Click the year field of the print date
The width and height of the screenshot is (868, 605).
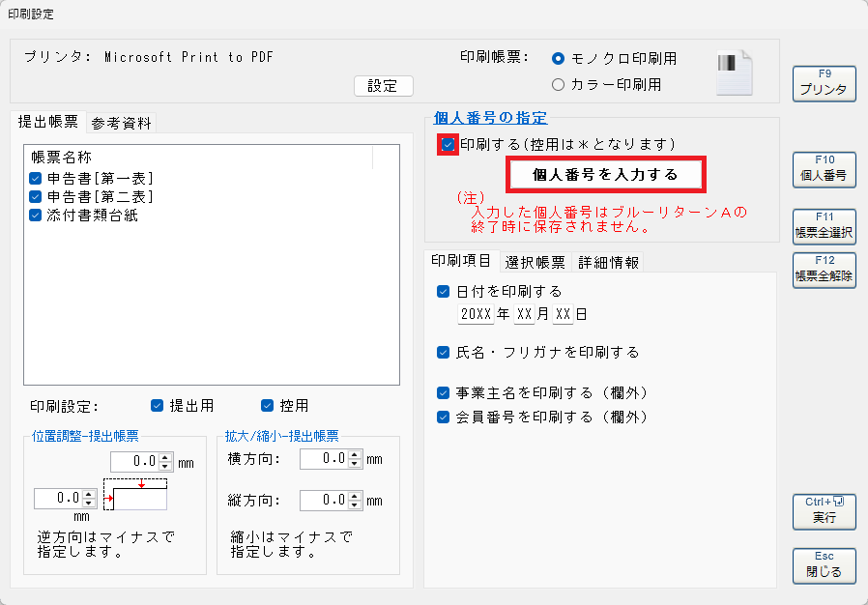click(476, 314)
